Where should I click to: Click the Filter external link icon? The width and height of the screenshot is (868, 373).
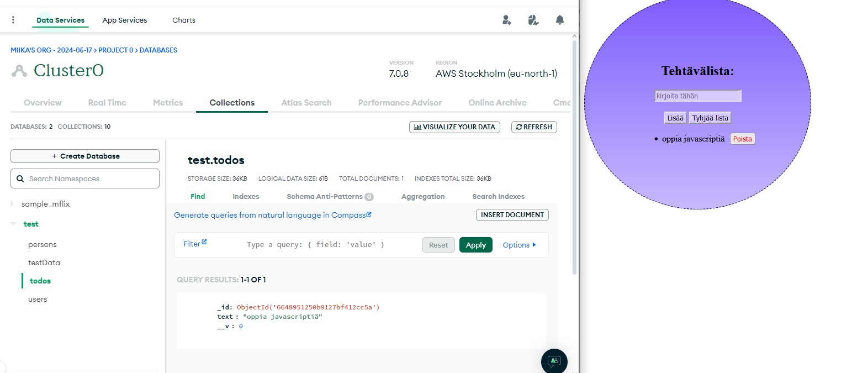(x=204, y=241)
